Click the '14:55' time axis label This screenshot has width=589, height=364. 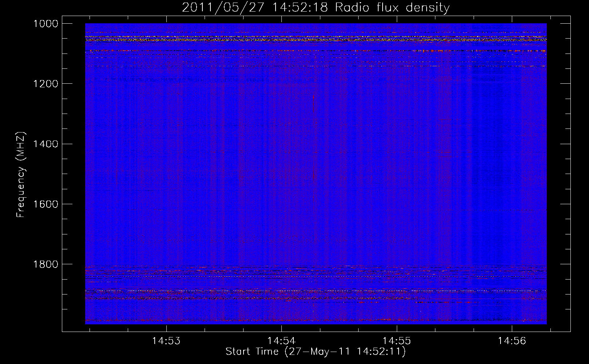(396, 341)
